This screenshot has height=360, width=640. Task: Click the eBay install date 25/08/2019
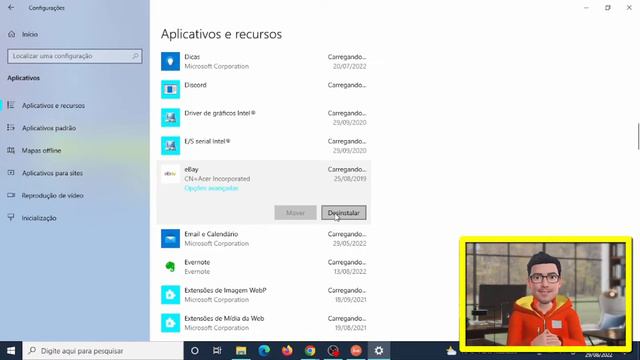click(x=350, y=179)
